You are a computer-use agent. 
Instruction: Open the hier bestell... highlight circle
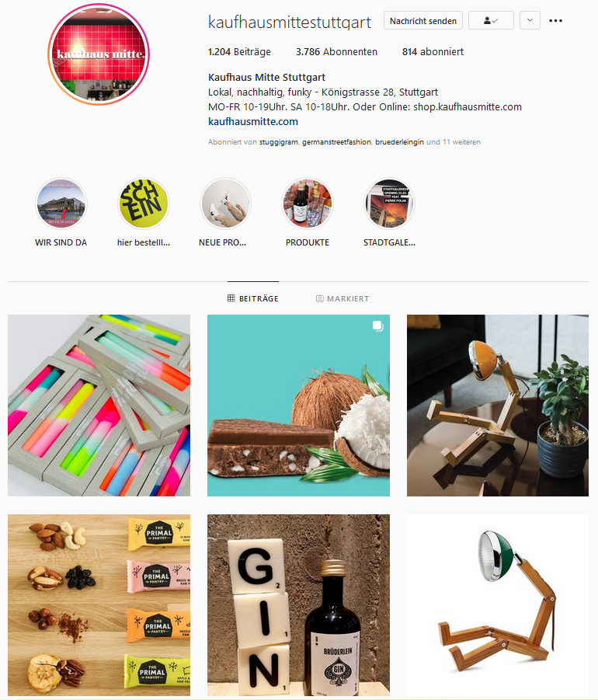point(143,204)
